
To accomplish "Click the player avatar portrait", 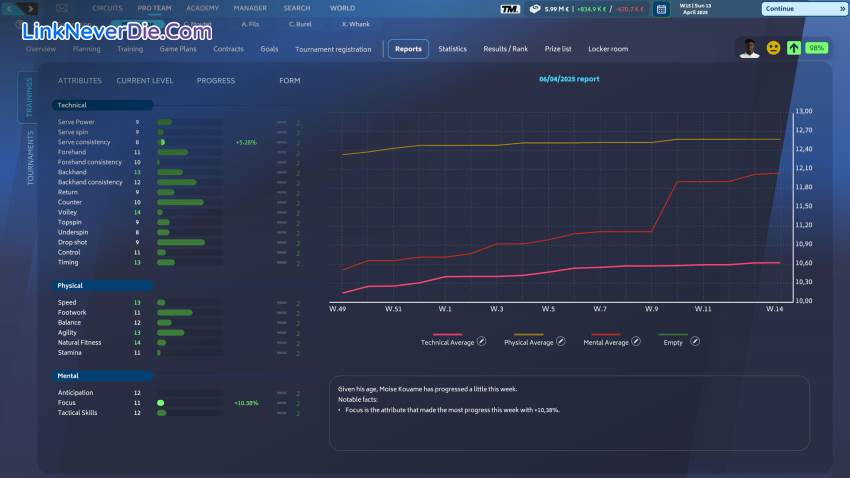I will tap(749, 48).
